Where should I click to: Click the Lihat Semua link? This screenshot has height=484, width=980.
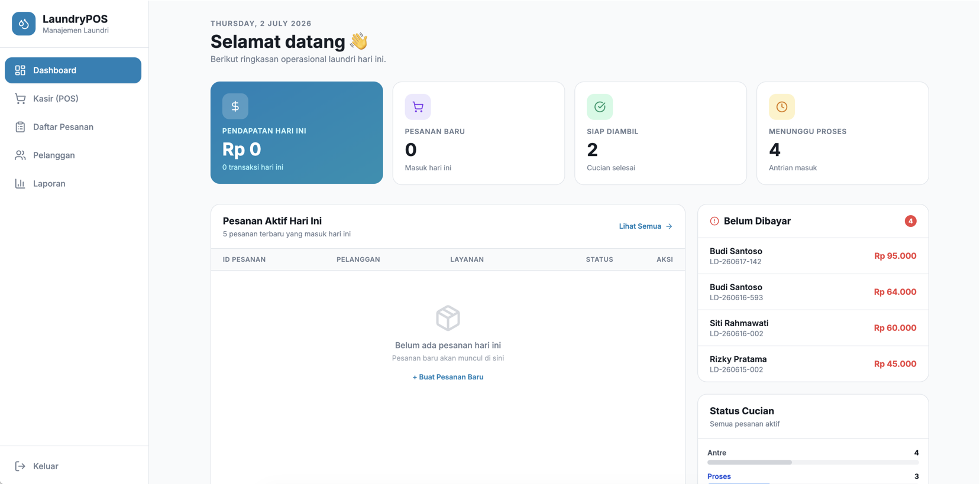tap(646, 226)
